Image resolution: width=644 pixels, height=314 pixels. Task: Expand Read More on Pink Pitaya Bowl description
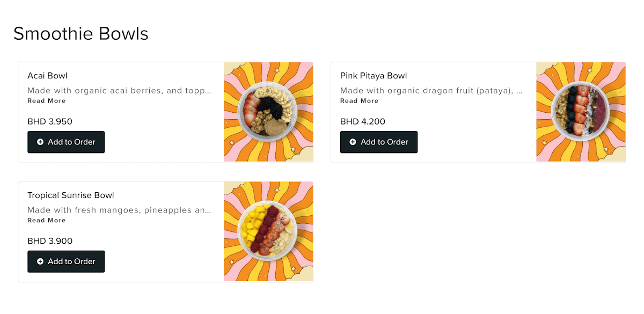(359, 101)
